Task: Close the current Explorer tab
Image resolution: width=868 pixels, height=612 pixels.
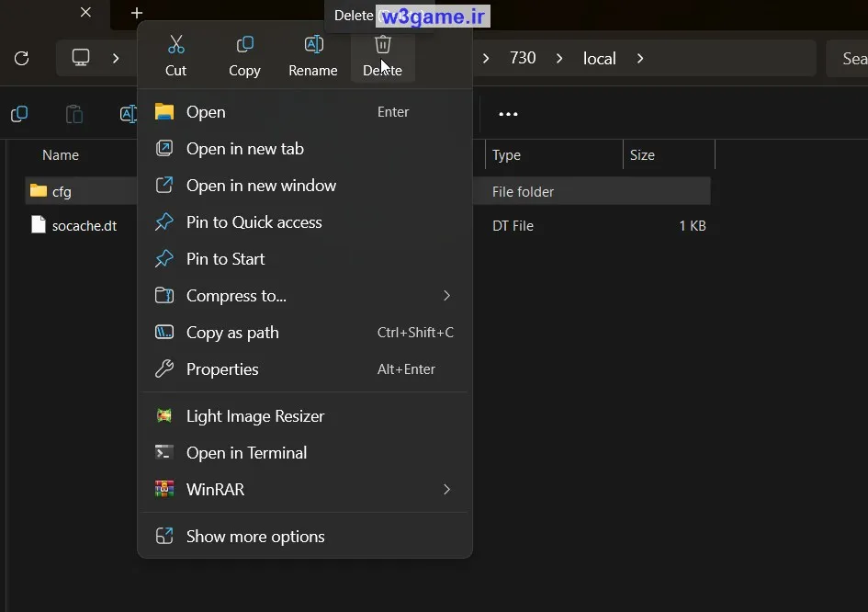Action: 85,12
